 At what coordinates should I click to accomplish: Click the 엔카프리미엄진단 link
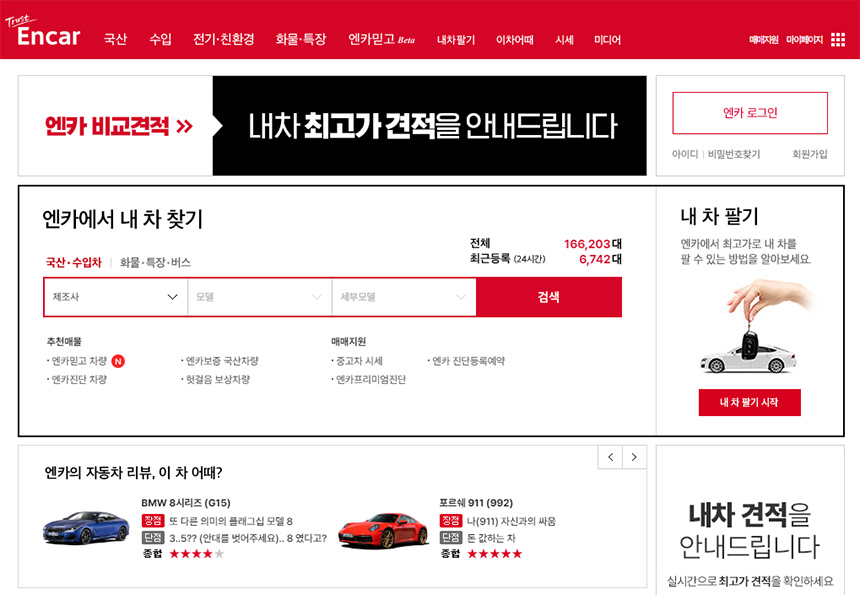[x=371, y=379]
